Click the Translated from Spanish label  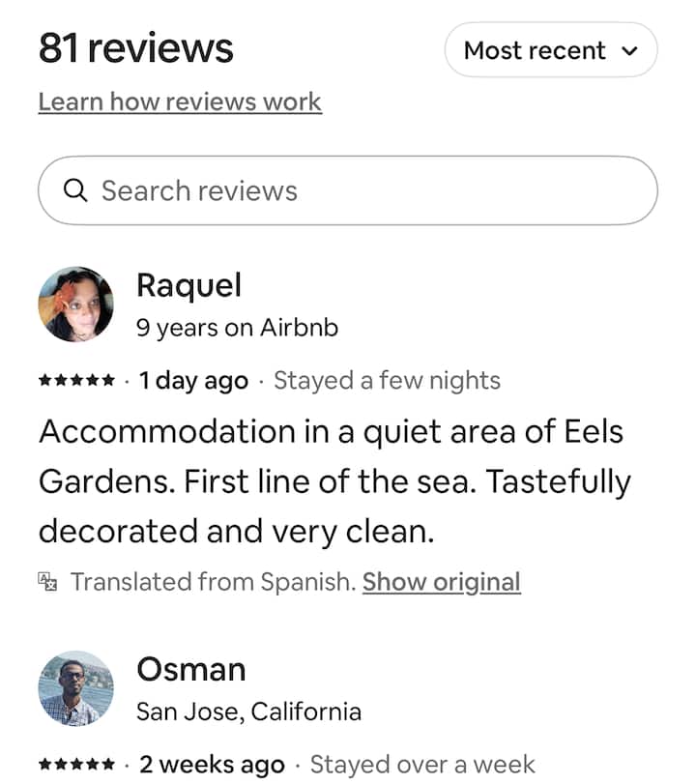point(213,582)
